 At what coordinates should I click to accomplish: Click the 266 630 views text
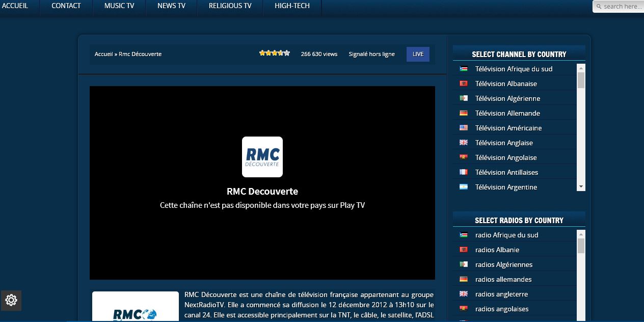click(x=319, y=54)
